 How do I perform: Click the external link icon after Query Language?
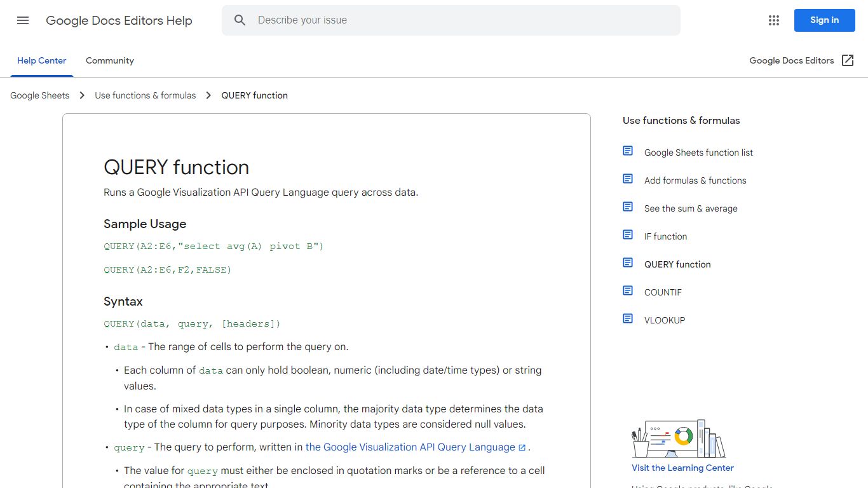point(522,448)
